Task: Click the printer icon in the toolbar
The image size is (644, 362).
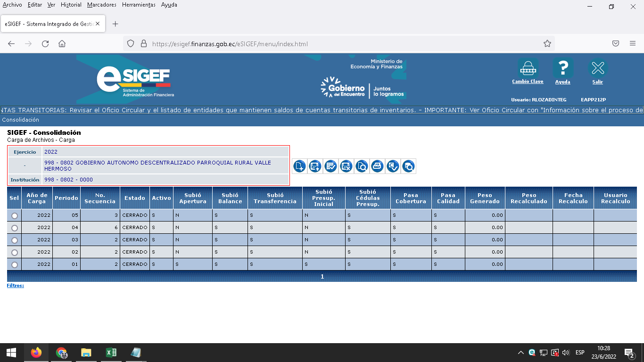Action: pyautogui.click(x=377, y=166)
